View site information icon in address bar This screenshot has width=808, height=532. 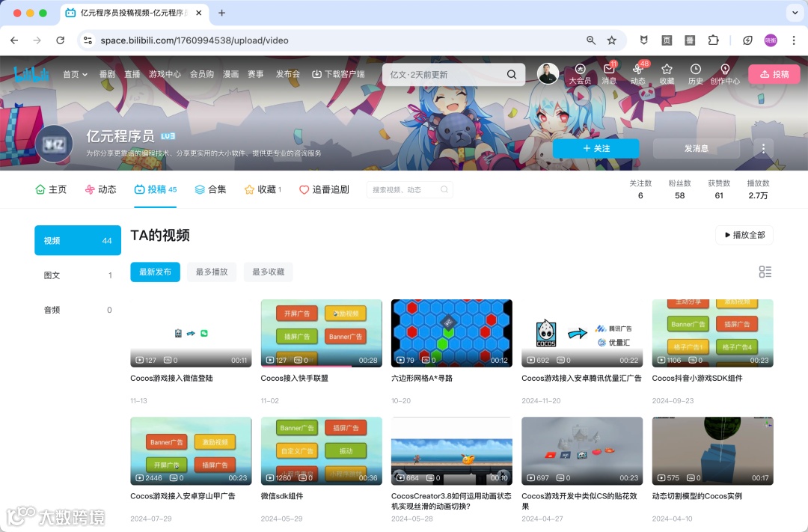[x=88, y=40]
